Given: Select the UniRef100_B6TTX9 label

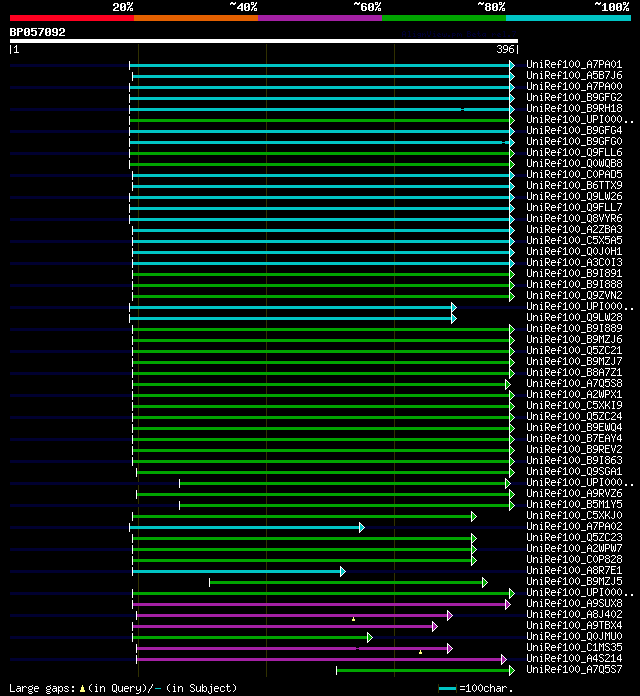Looking at the screenshot, I should (574, 186).
